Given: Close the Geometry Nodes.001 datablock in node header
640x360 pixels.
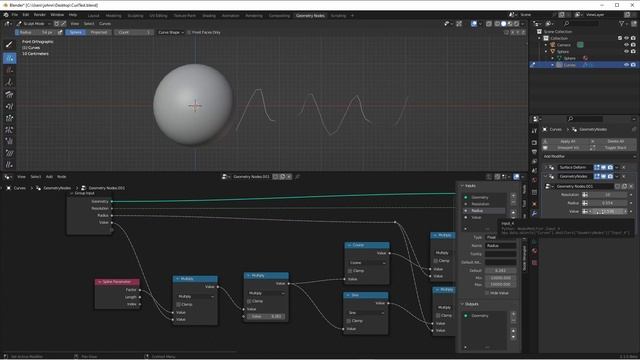Looking at the screenshot, I should tap(289, 177).
